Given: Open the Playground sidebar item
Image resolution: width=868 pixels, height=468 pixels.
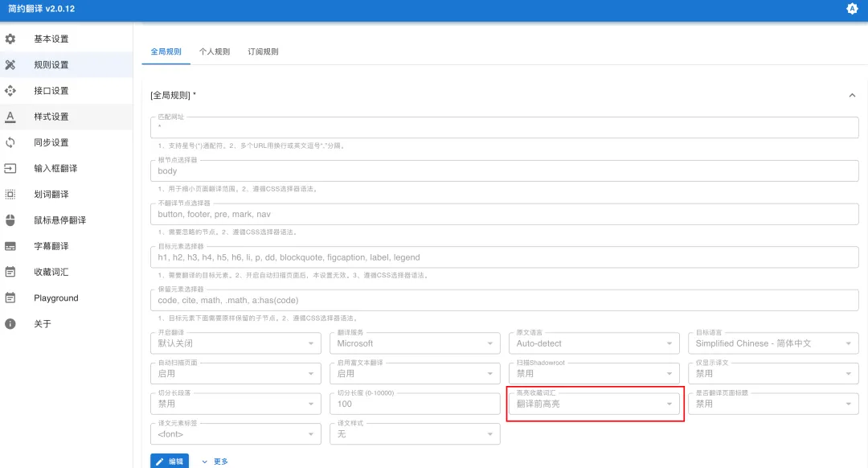Looking at the screenshot, I should (x=55, y=298).
